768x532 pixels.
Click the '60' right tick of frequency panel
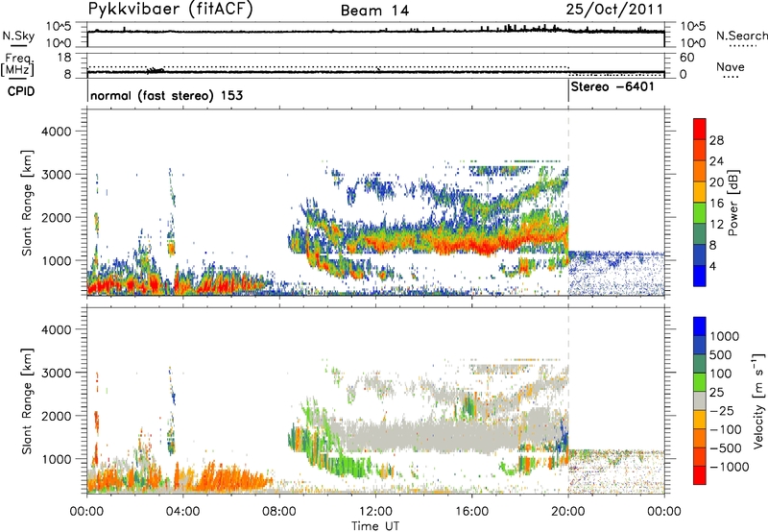tap(686, 58)
